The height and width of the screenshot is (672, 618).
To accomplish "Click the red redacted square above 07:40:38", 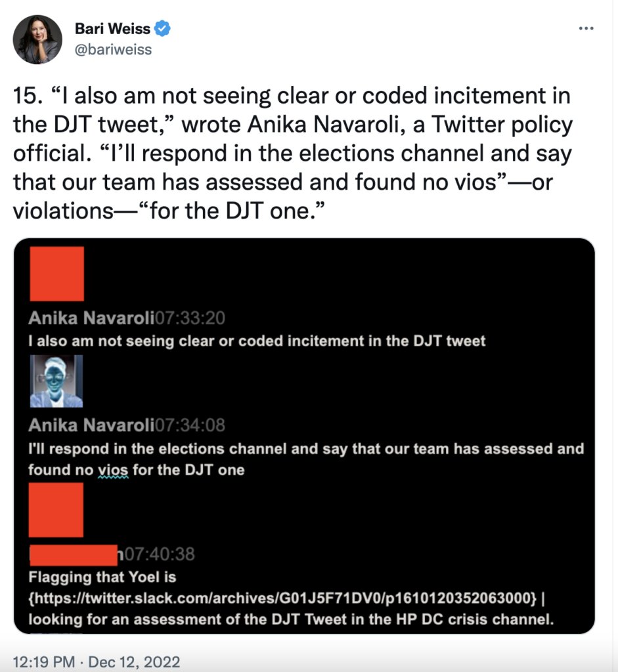I will [x=56, y=510].
